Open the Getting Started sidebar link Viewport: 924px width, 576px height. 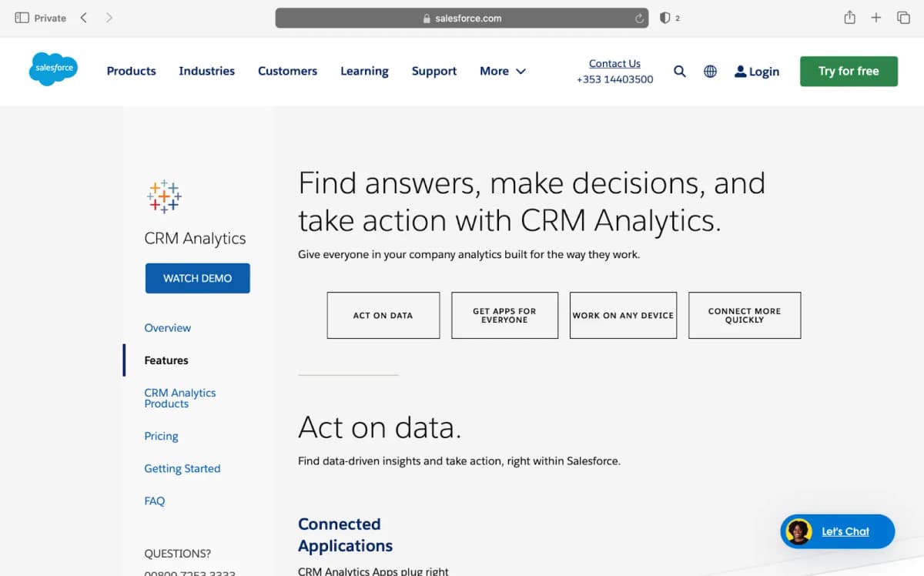coord(182,468)
